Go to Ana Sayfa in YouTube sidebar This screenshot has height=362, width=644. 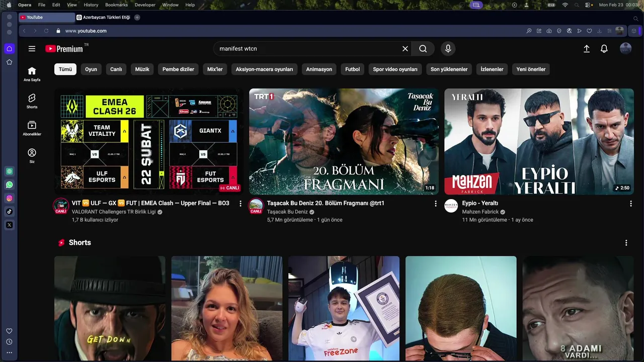point(32,74)
